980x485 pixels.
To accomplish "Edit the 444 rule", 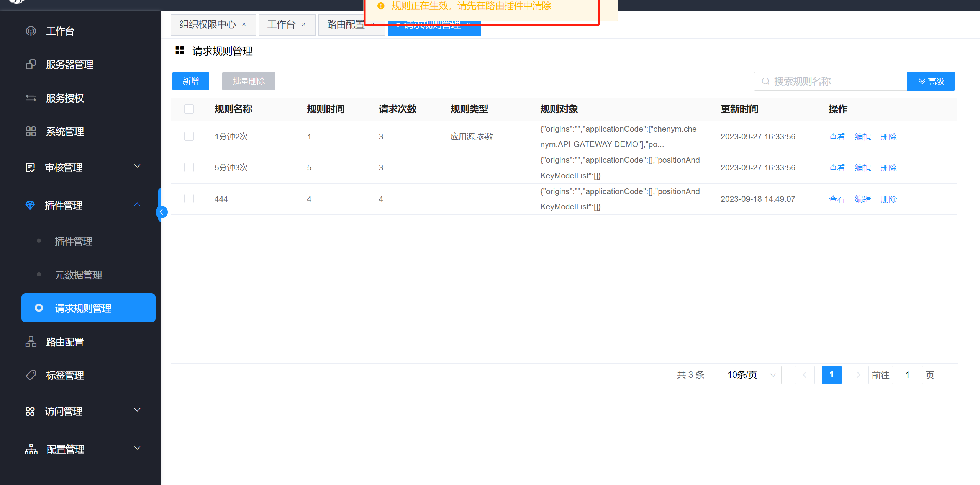I will click(863, 199).
